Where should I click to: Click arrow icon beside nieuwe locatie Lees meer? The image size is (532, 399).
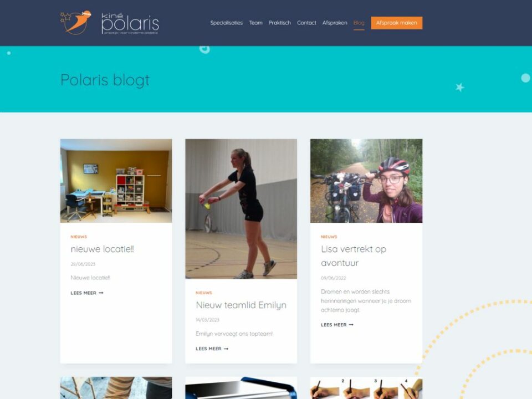(101, 293)
